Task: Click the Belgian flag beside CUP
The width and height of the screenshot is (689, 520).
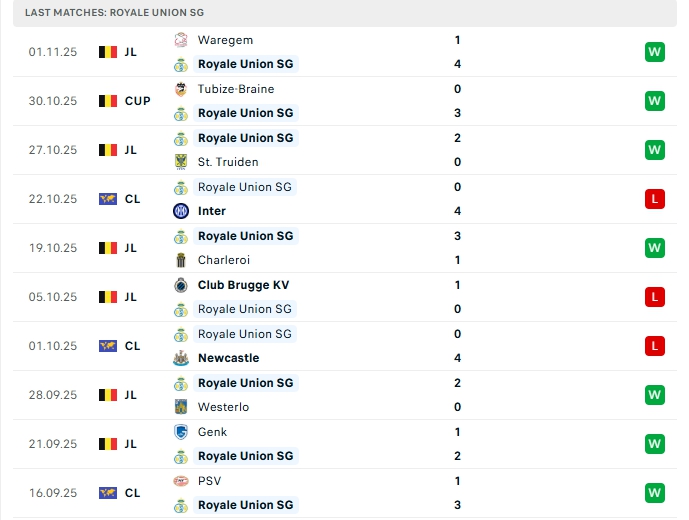Action: click(108, 101)
